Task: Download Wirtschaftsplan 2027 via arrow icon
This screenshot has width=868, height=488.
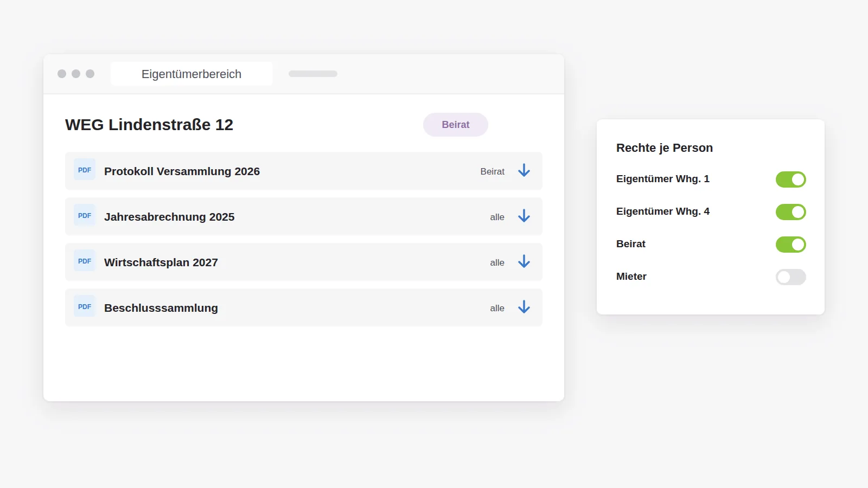Action: pyautogui.click(x=524, y=262)
